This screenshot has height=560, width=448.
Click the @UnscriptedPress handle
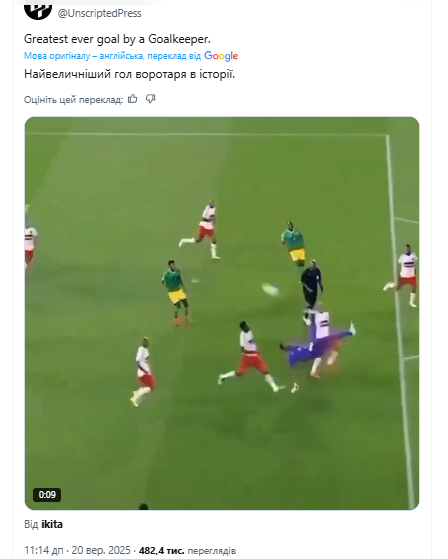(x=100, y=13)
